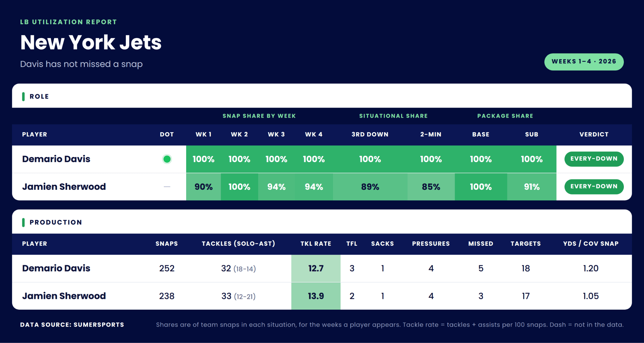Click the green PRODUCTION section marker bar
Viewport: 644px width, 343px height.
[23, 222]
